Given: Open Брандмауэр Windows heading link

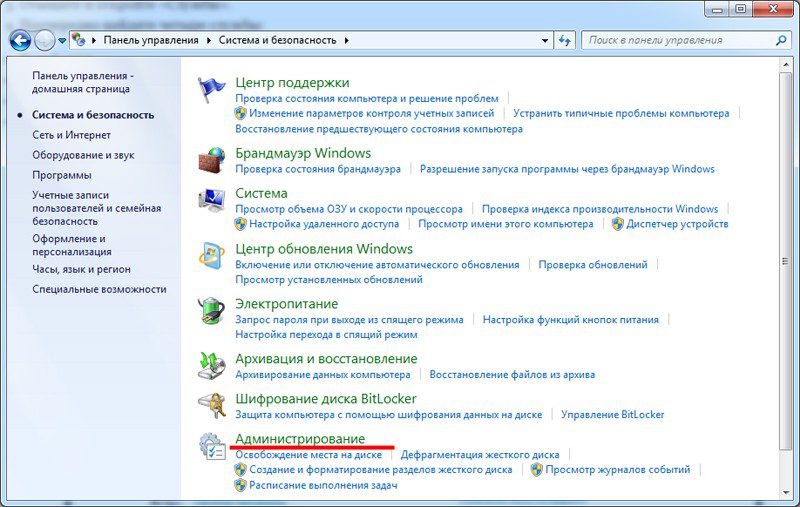Looking at the screenshot, I should pos(303,153).
